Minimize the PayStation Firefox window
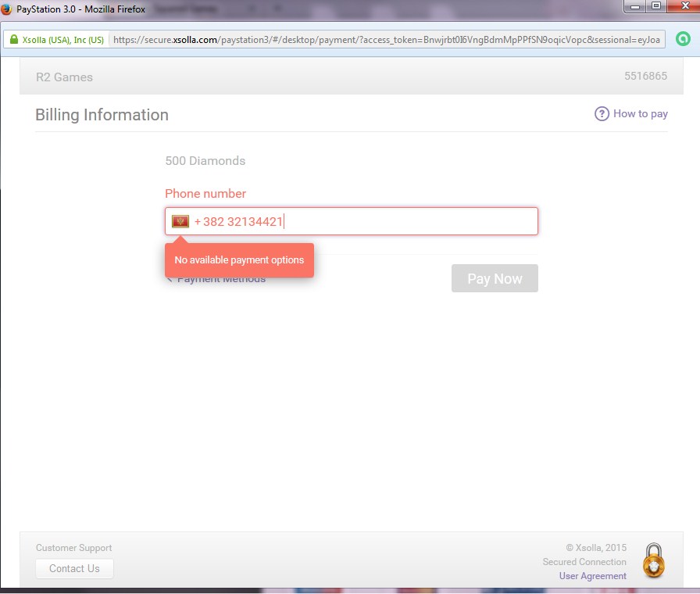 [x=634, y=6]
